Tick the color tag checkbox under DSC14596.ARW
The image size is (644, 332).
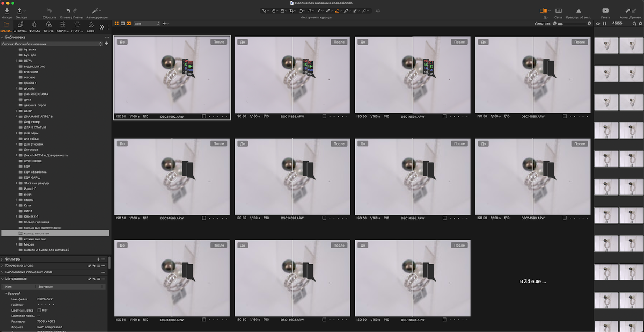tap(204, 218)
